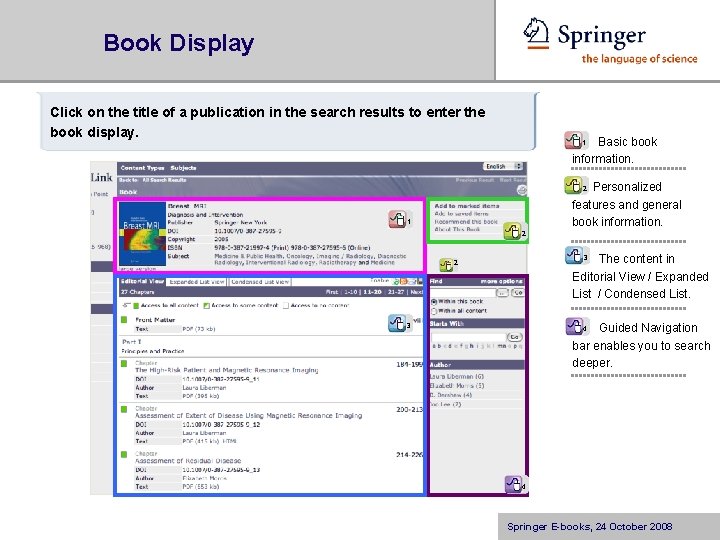Filter by author Elizabeth Morris (5)
Screen dimensions: 720x540
457,386
